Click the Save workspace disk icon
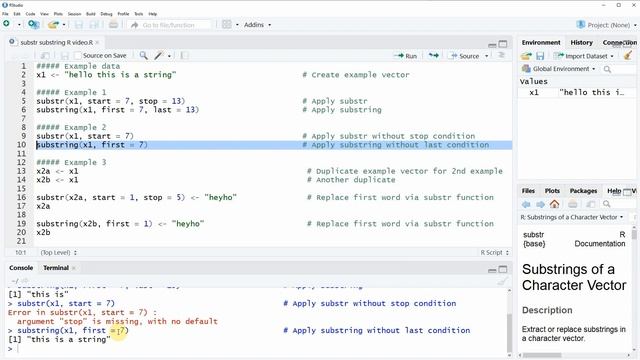 tap(540, 56)
